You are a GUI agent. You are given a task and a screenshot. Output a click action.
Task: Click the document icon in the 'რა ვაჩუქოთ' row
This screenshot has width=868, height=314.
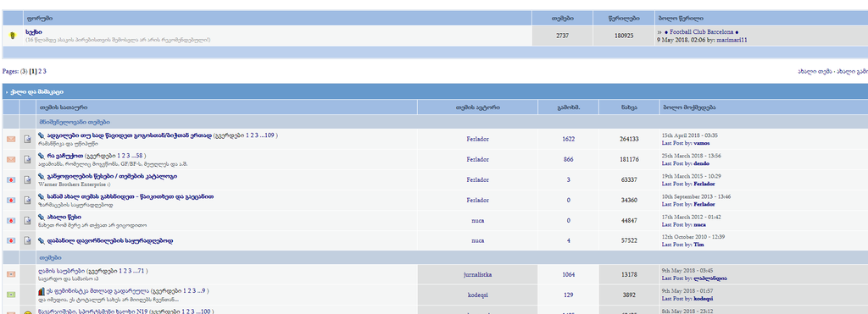point(28,159)
